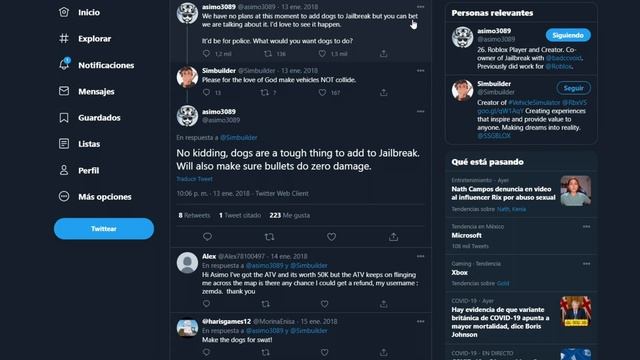This screenshot has height=360, width=640.
Task: Open more options on Simbuilder's tweet
Action: tap(420, 71)
